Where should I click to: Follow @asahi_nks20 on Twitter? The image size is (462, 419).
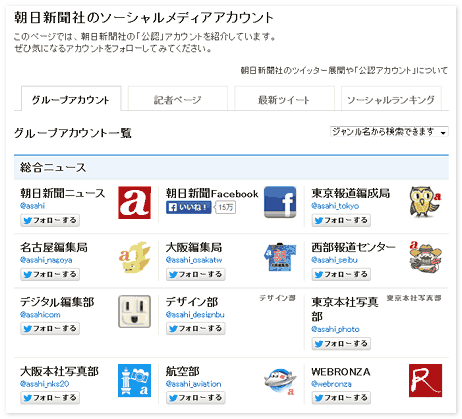[50, 398]
